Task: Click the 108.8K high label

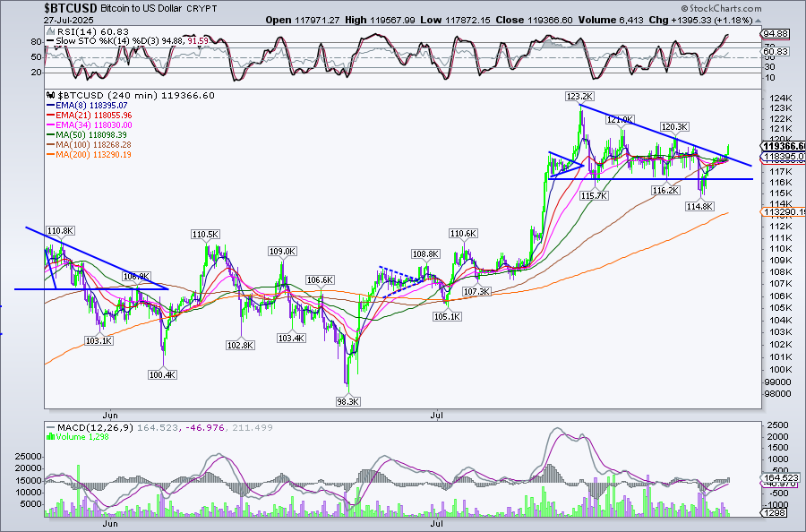Action: tap(426, 254)
